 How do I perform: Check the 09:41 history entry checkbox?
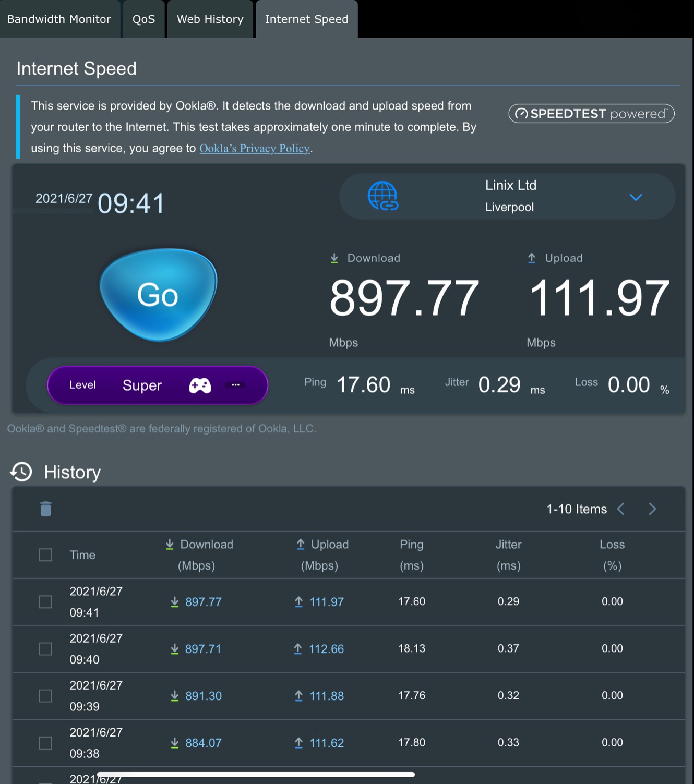pyautogui.click(x=46, y=602)
